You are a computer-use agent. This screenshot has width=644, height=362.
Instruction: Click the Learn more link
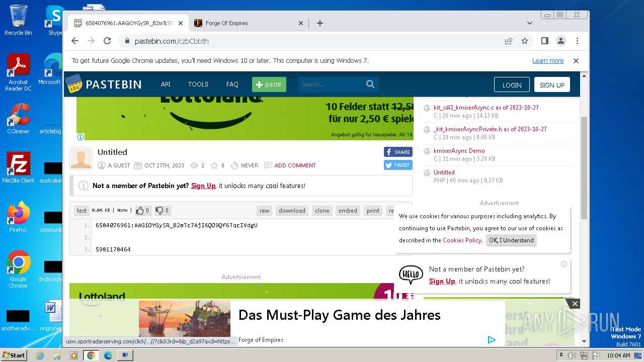click(x=548, y=61)
